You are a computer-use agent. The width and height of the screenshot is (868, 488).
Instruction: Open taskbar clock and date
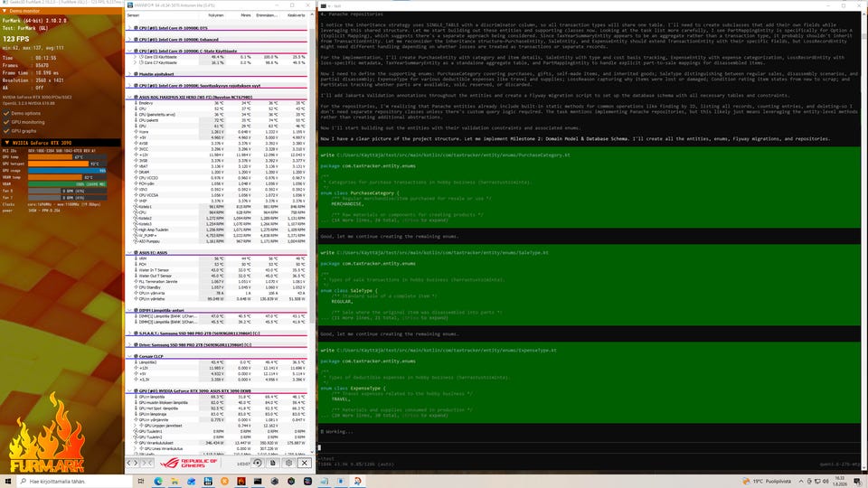tap(840, 482)
